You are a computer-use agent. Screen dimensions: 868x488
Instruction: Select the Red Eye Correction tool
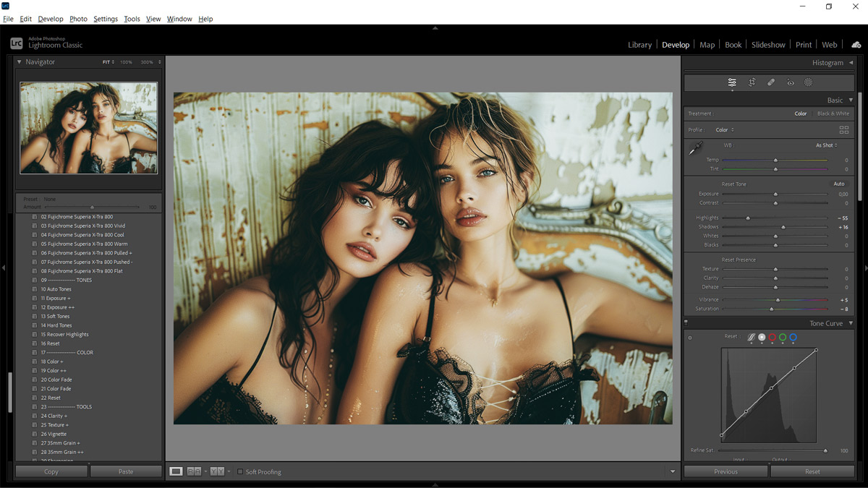790,82
